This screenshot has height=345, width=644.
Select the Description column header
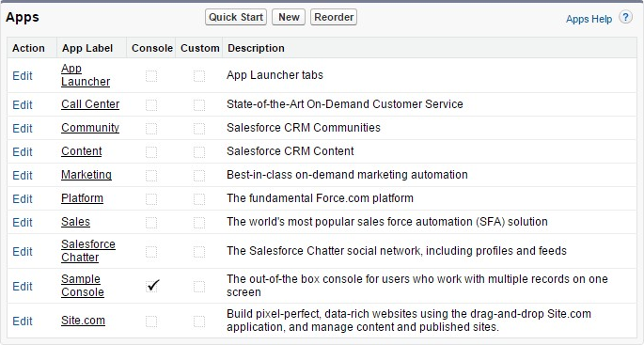point(256,48)
